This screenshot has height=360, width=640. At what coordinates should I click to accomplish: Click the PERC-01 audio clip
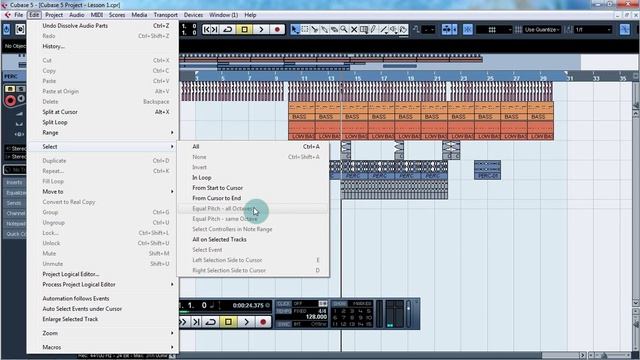487,170
